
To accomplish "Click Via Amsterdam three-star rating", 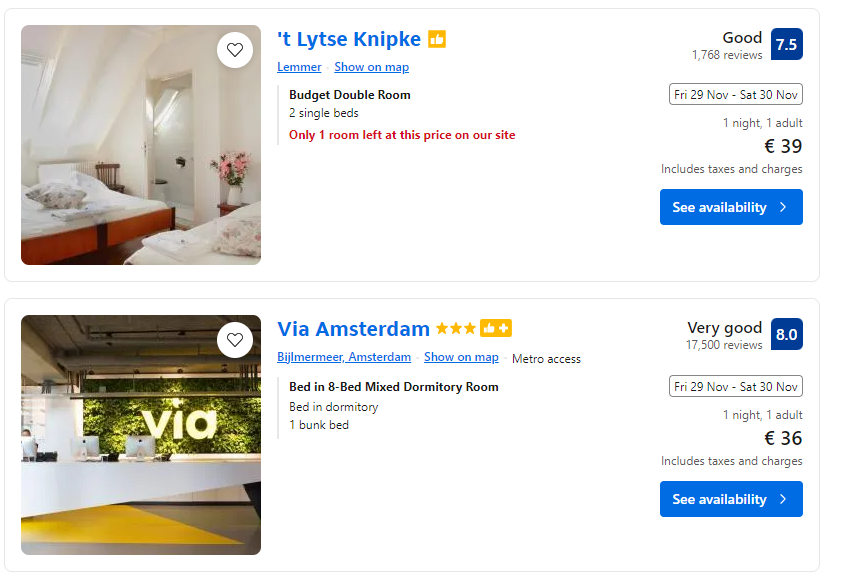I will coord(455,329).
